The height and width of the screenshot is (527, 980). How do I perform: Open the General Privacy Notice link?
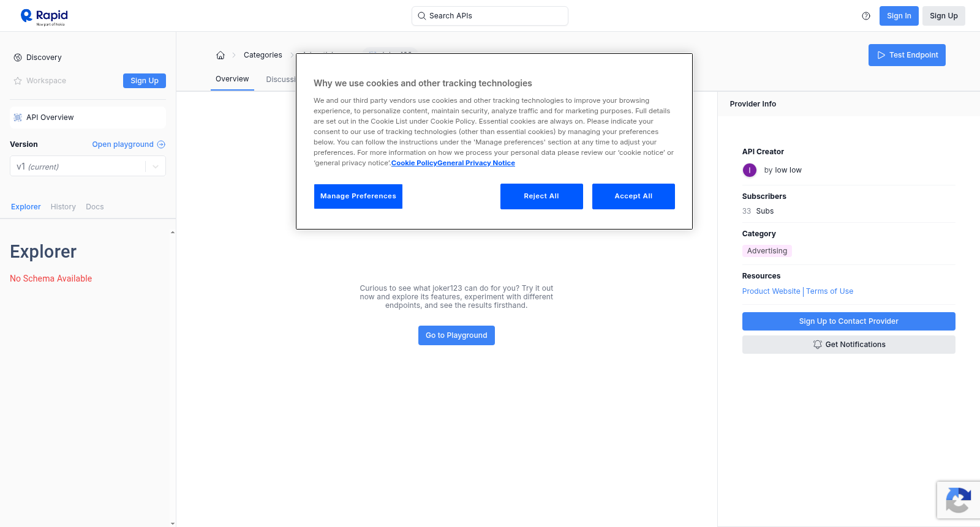pos(477,163)
